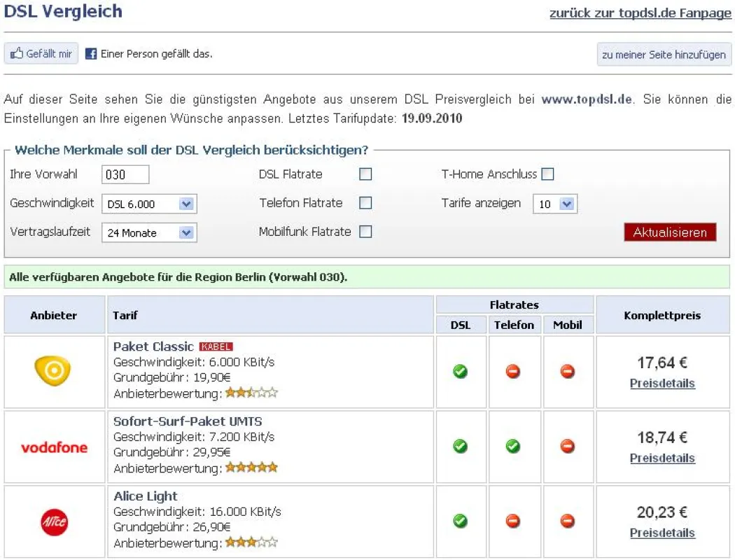Click the Ihre Vorwahl input field
Screen dimensions: 735x560
point(125,175)
